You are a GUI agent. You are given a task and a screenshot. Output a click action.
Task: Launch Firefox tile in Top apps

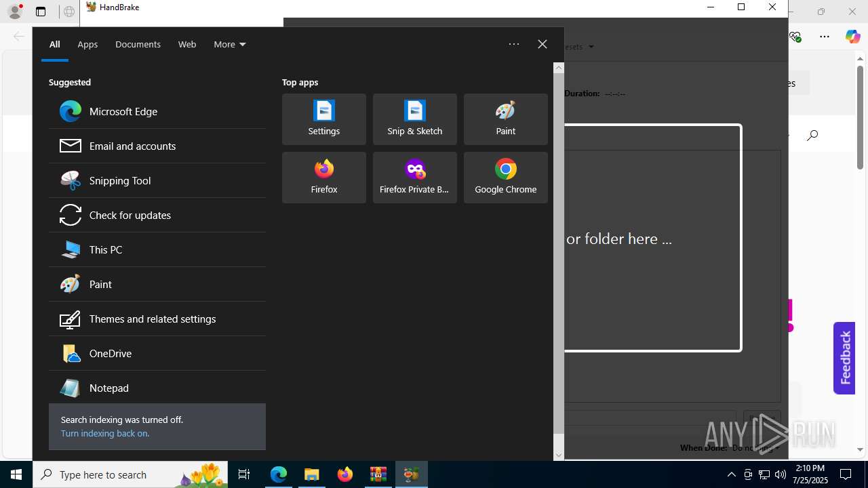[324, 178]
